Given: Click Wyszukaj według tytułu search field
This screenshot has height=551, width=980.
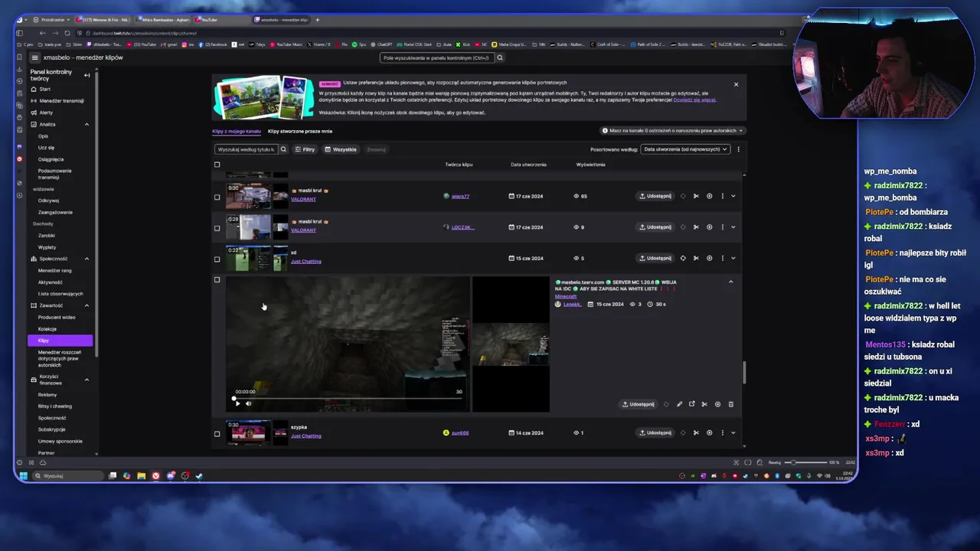Looking at the screenshot, I should pos(246,149).
